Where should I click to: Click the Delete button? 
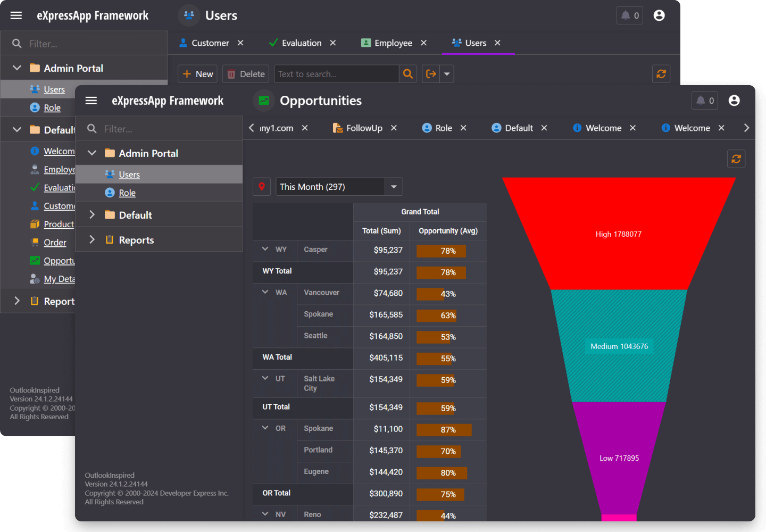click(245, 73)
